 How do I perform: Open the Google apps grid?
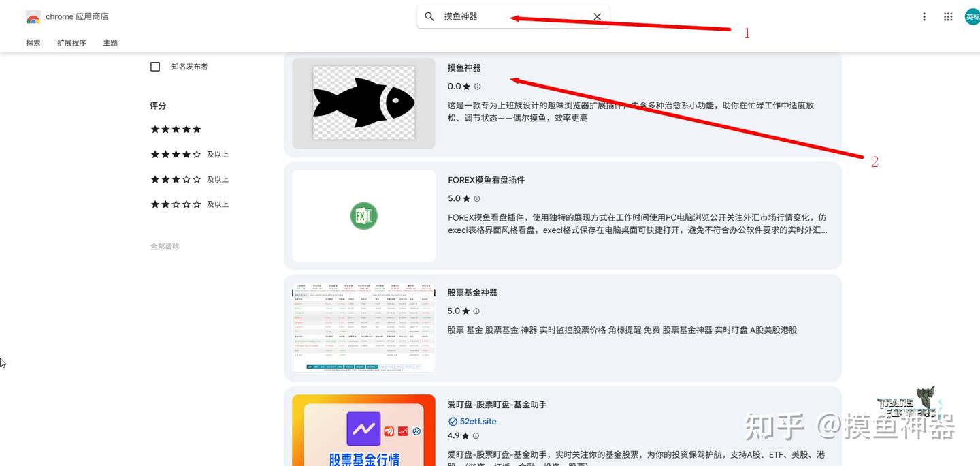948,16
